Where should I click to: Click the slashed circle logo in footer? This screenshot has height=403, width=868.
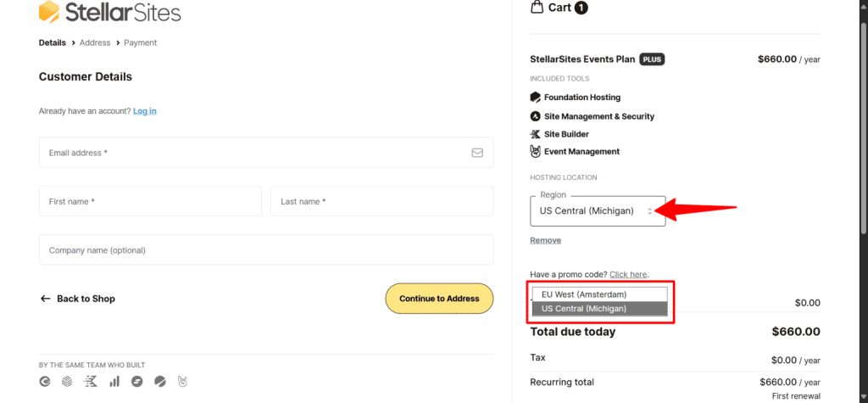click(x=159, y=382)
